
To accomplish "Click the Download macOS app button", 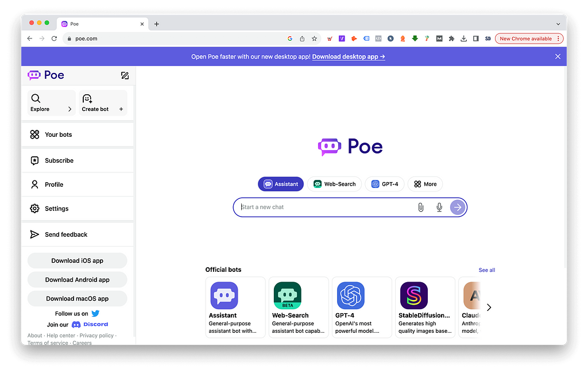I will pyautogui.click(x=78, y=299).
